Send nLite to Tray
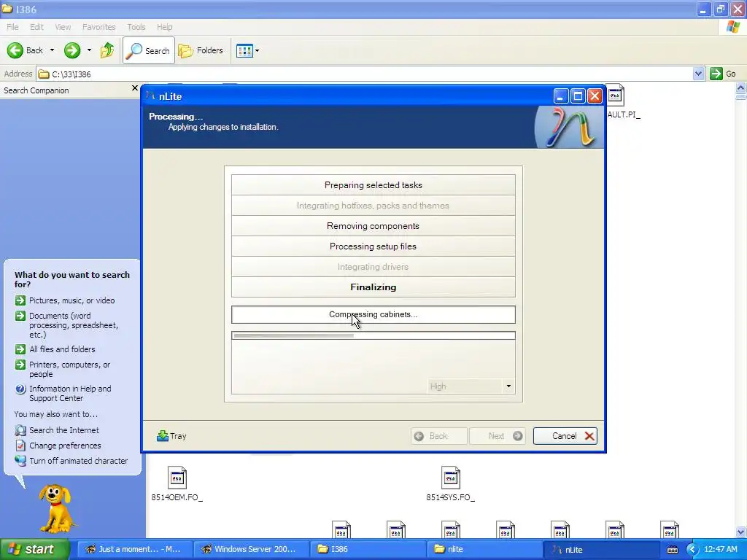Viewport: 747px width, 560px height. pos(171,436)
